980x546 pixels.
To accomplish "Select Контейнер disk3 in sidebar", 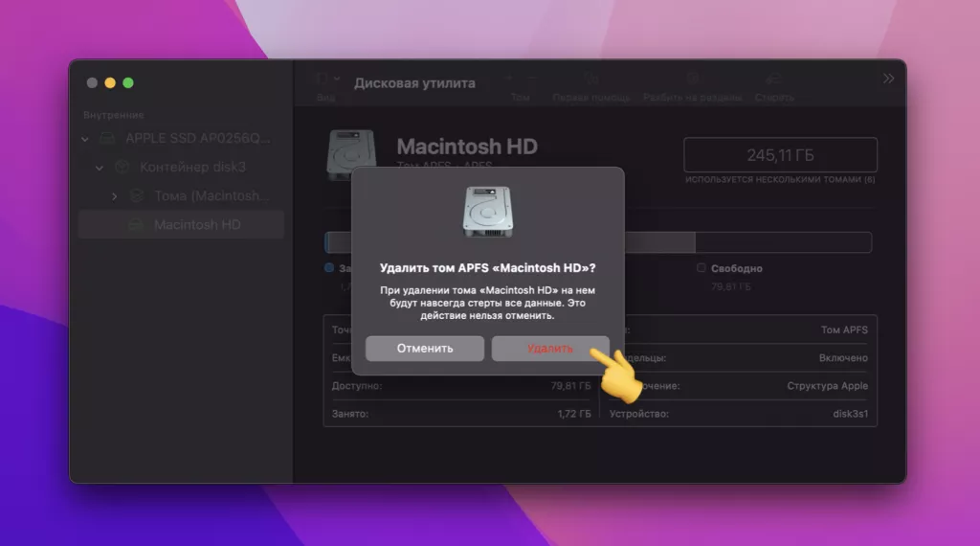I will [x=181, y=167].
